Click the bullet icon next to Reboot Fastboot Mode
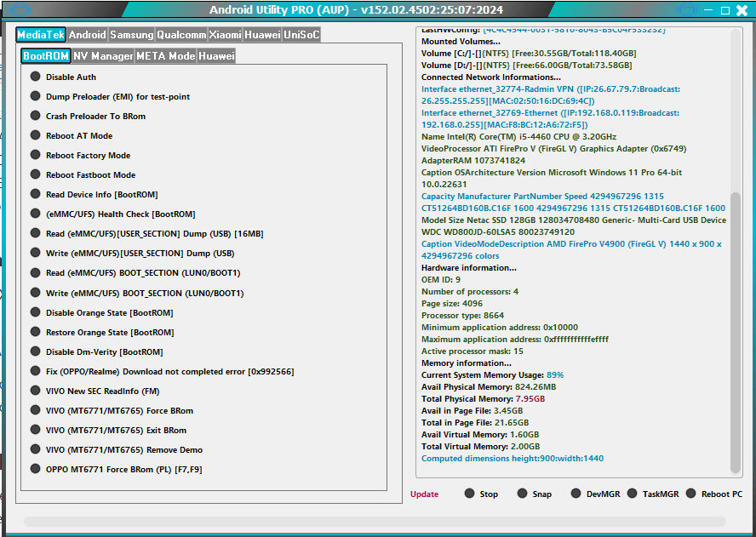The width and height of the screenshot is (756, 537). pyautogui.click(x=34, y=174)
